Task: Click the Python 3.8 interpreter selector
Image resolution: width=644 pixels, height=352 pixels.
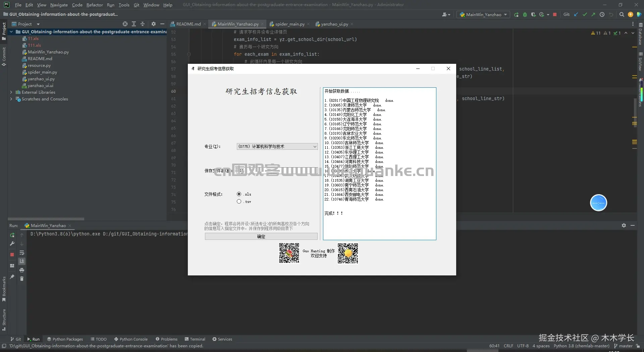Action: 581,346
